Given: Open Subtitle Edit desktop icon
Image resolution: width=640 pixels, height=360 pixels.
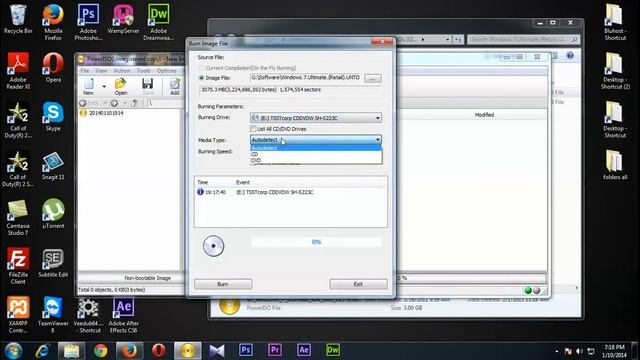Looking at the screenshot, I should [x=53, y=263].
